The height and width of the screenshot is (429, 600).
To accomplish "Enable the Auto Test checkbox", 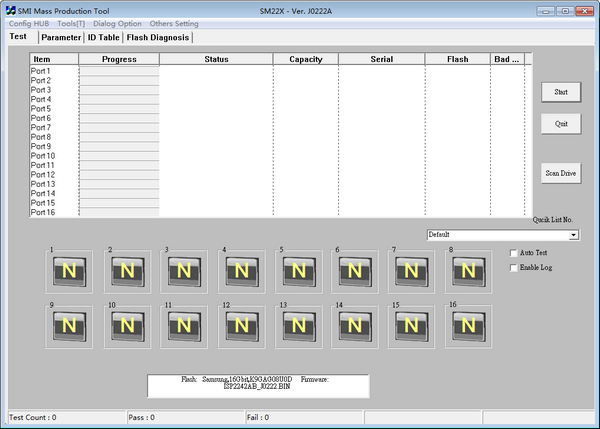I will click(x=514, y=253).
